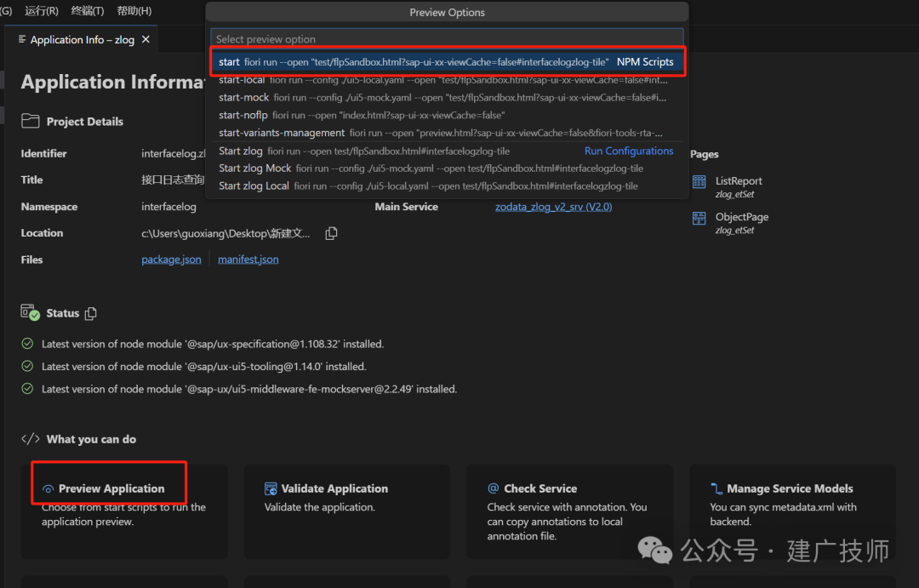Click green check icon for ui5-middleware-fe-mockserver module
The image size is (919, 588).
(x=27, y=388)
